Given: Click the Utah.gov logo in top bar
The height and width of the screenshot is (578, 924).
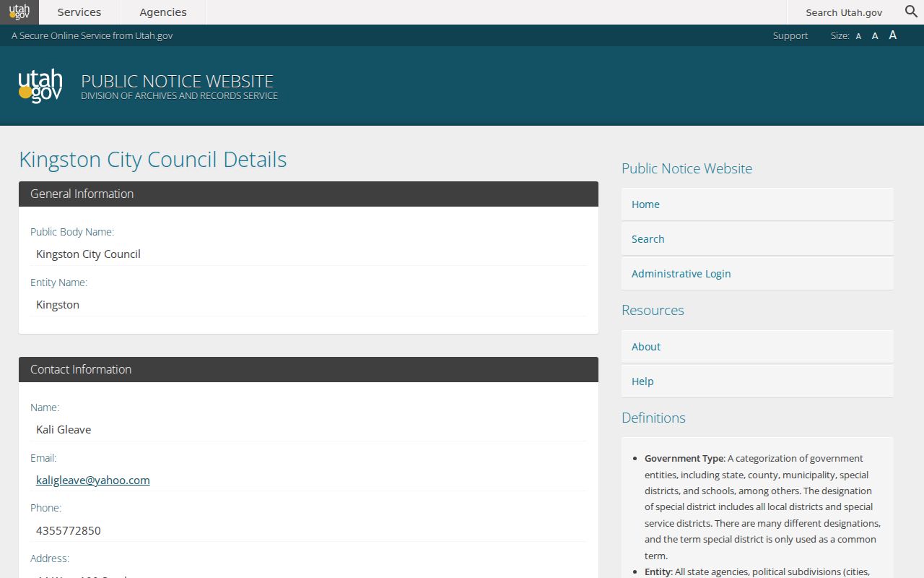Looking at the screenshot, I should (x=19, y=12).
